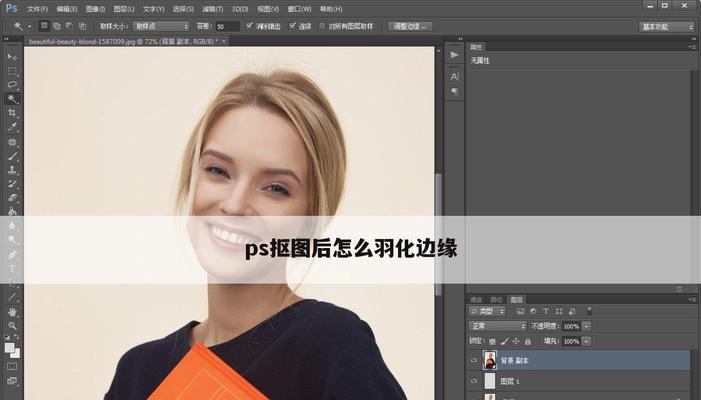Click the play Actions panel icon
701x400 pixels.
454,55
